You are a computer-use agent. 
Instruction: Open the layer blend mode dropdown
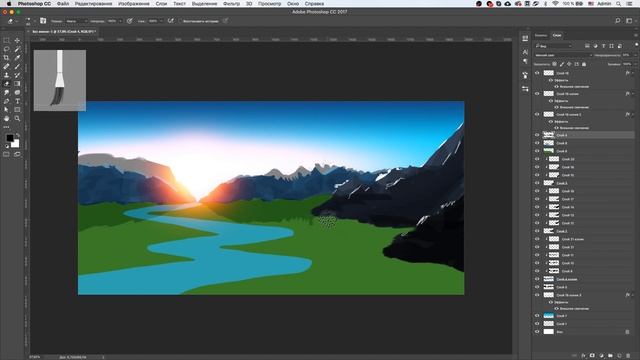tap(563, 55)
